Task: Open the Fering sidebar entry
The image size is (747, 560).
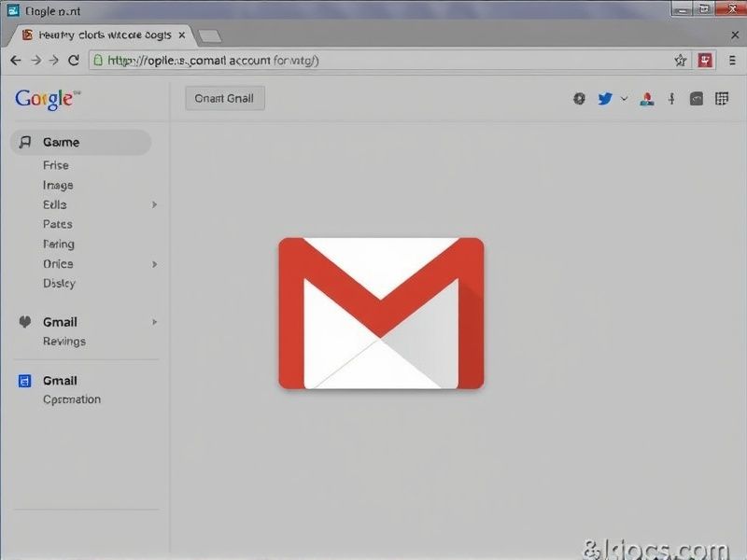Action: pyautogui.click(x=59, y=245)
